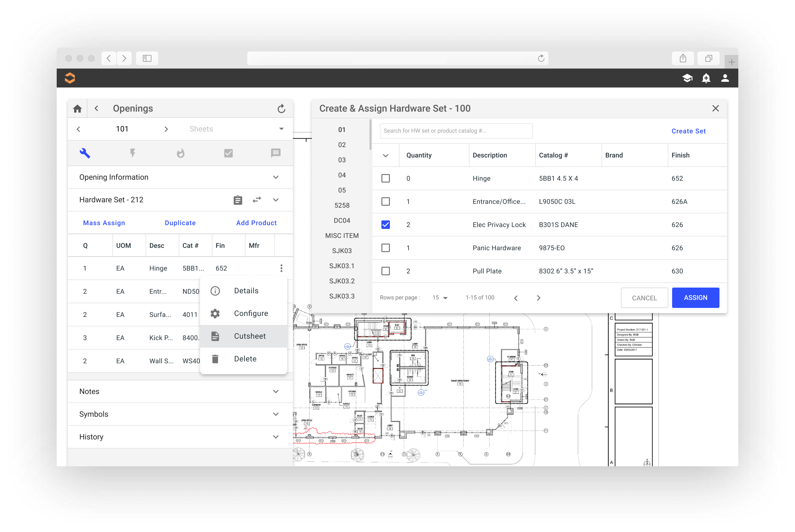Click the HW set search field
Viewport: 795px width, 532px height.
456,131
